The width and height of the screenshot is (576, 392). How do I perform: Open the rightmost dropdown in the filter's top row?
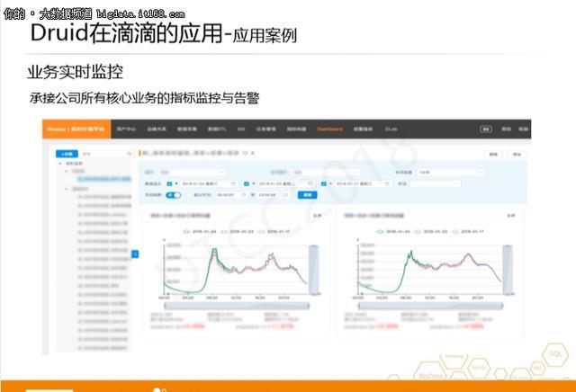point(450,172)
